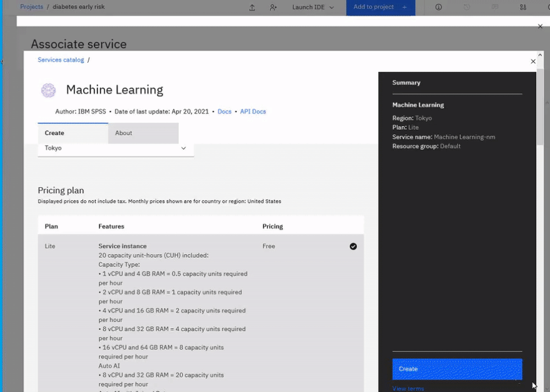Screen dimensions: 550x392
Task: Click the Free pricing cell
Action: [269, 246]
